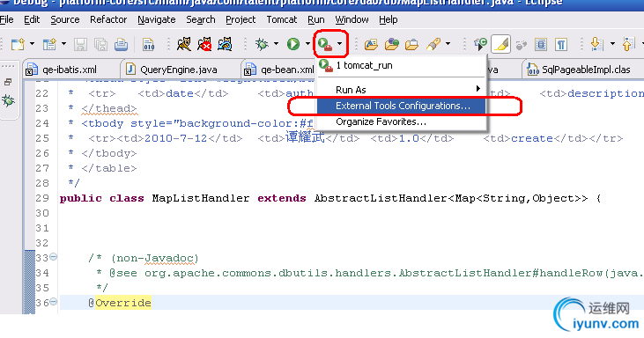
Task: Click the 'extends' keyword on line 29
Action: point(282,198)
